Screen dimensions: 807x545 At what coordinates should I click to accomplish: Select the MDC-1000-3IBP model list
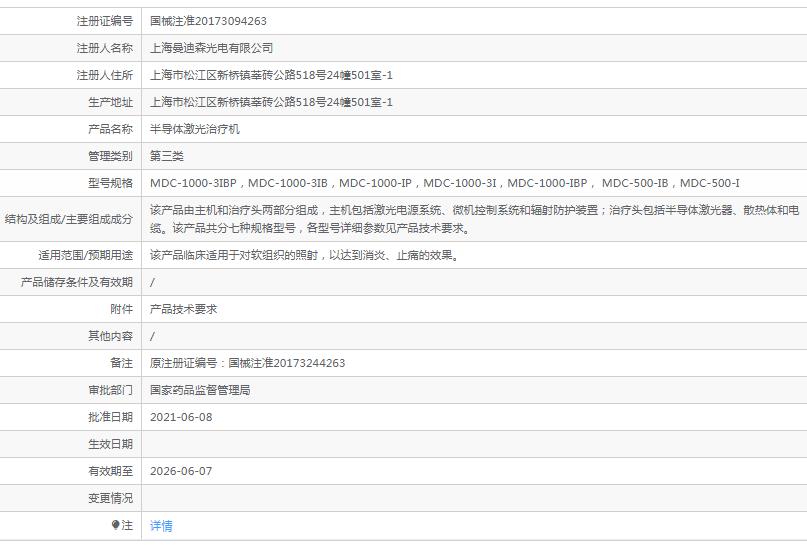[445, 183]
